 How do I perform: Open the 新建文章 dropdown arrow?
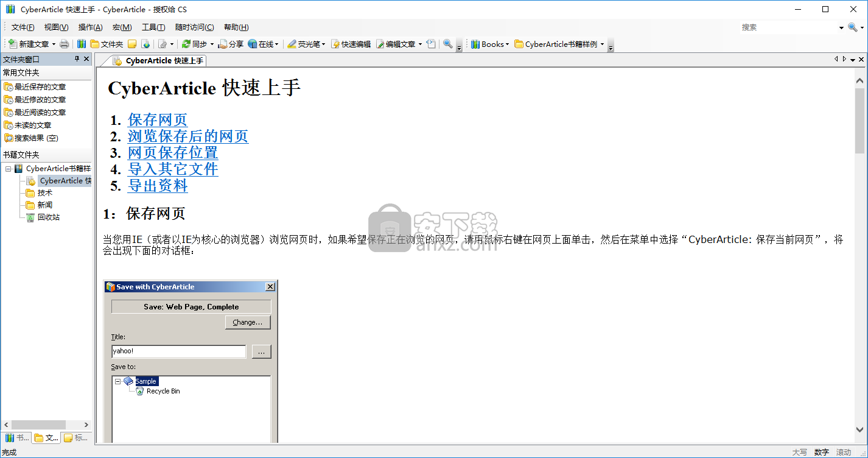point(54,44)
